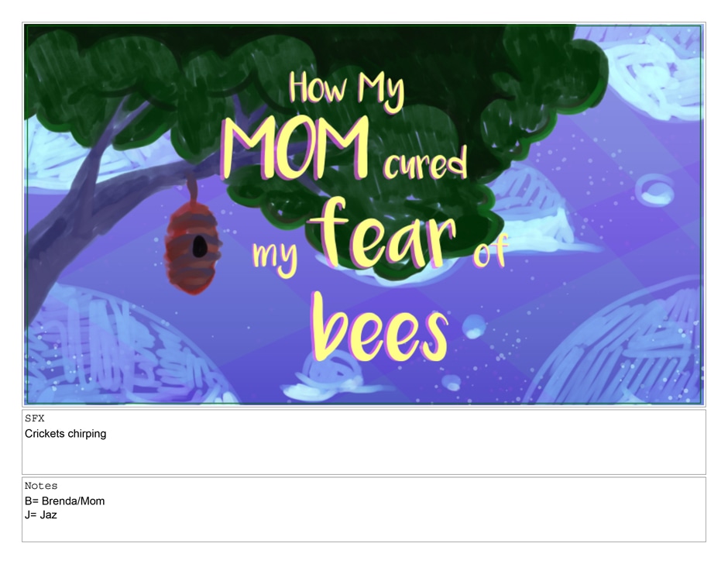Viewport: 728px width, 564px height.
Task: Click the "J= Jaz" note line
Action: (41, 514)
